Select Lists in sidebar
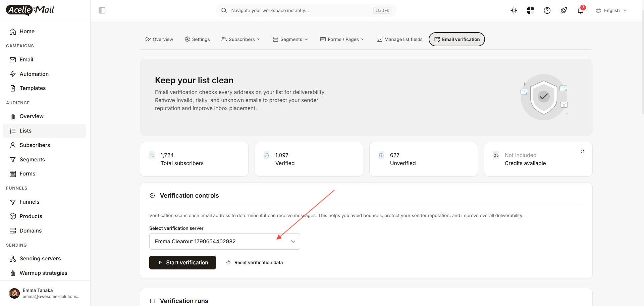Screen dimensions: 644x306 44,131
